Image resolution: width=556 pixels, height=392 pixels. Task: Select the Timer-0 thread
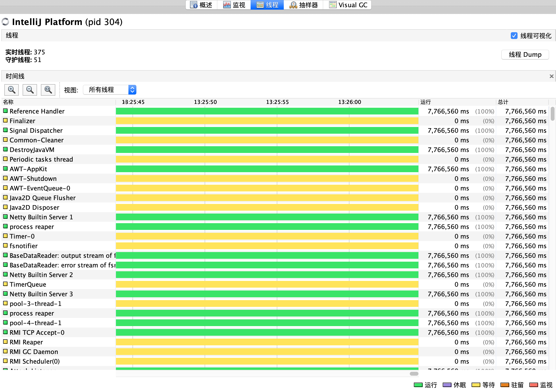tap(22, 236)
